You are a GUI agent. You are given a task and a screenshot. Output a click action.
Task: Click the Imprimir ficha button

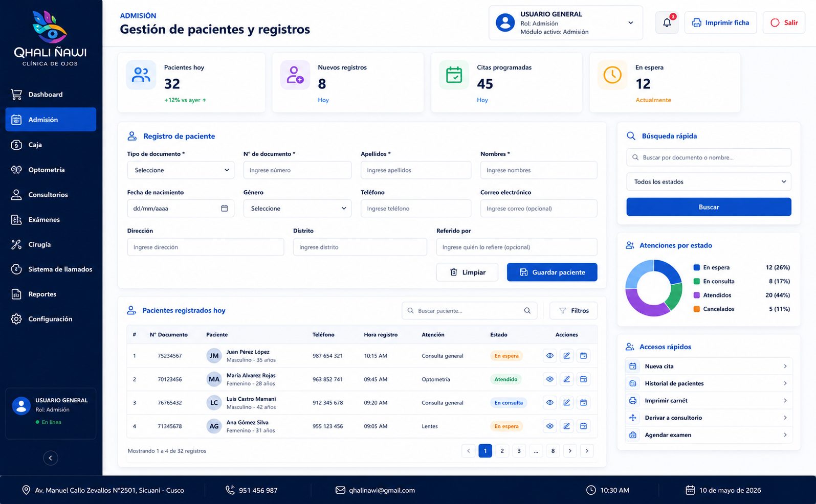pos(720,22)
